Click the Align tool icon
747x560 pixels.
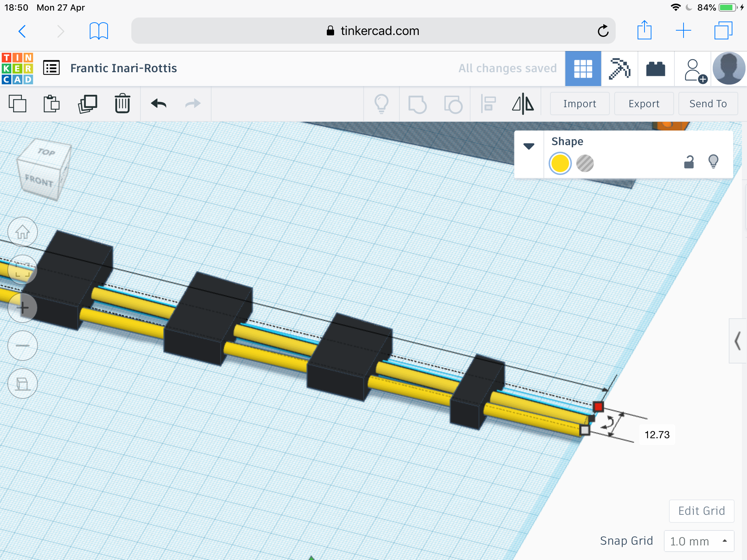pyautogui.click(x=488, y=104)
